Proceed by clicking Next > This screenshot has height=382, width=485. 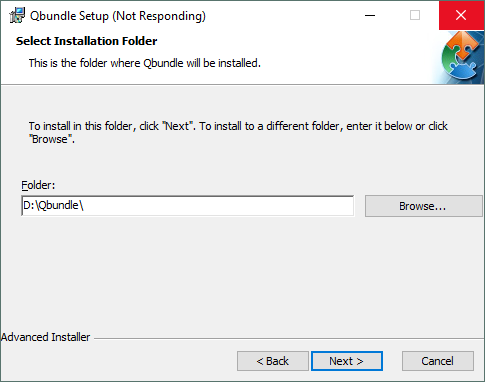click(347, 361)
